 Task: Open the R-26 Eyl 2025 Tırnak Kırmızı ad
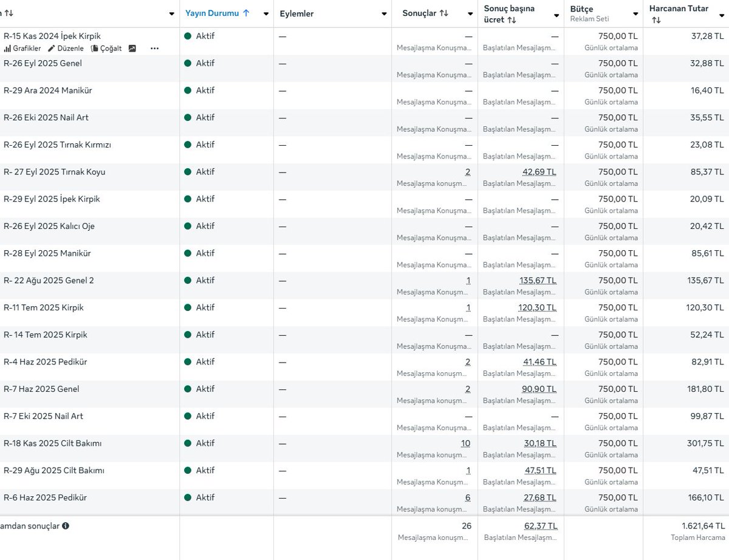click(57, 145)
